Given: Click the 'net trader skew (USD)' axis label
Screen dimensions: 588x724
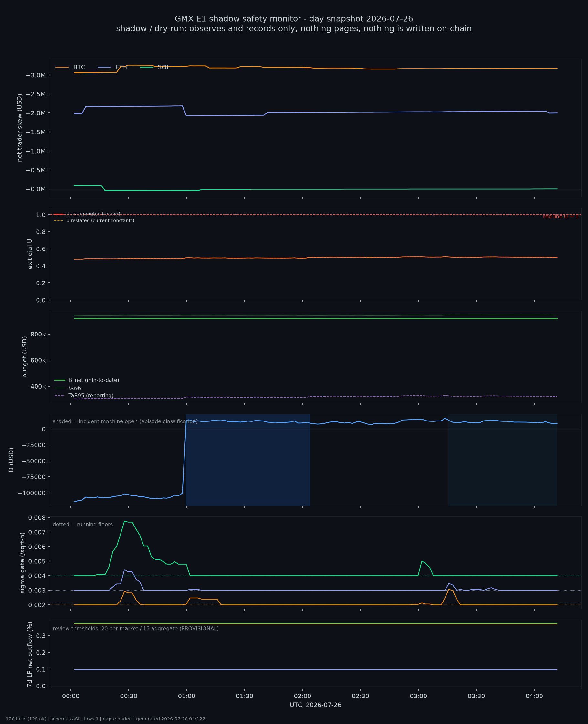Looking at the screenshot, I should pos(20,128).
